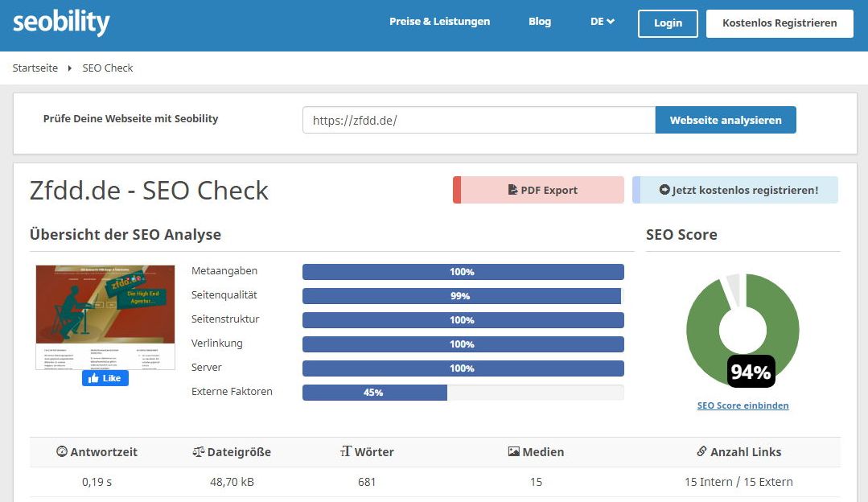Viewport: 868px width, 502px height.
Task: Click Übersicht der SEO Analyse heading
Action: coord(125,235)
